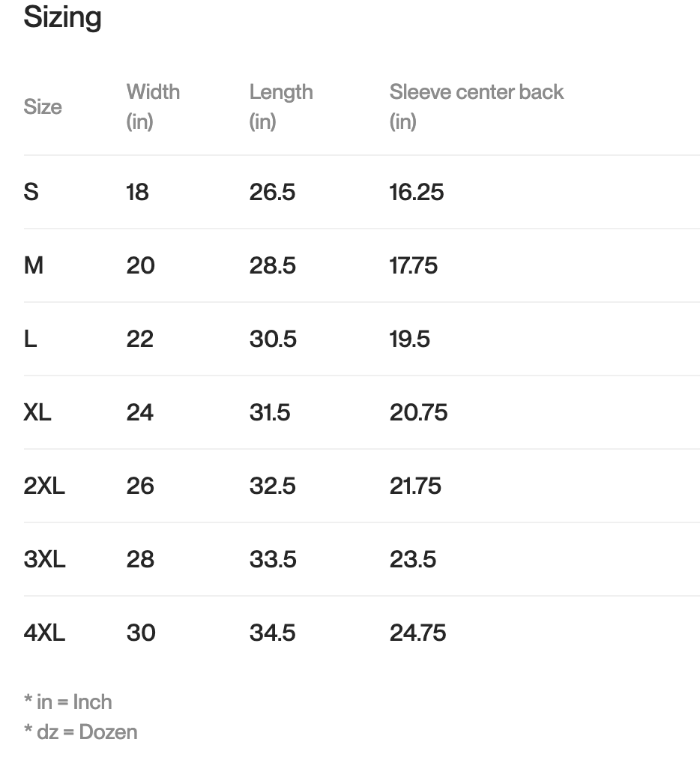Select the 2XL size row label
Viewport: 700px width, 760px height.
coord(44,486)
